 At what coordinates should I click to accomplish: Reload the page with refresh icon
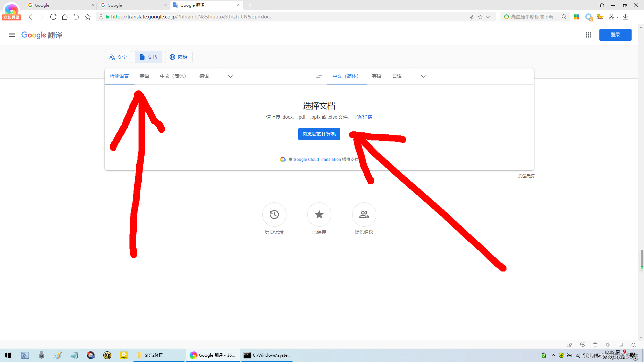53,17
